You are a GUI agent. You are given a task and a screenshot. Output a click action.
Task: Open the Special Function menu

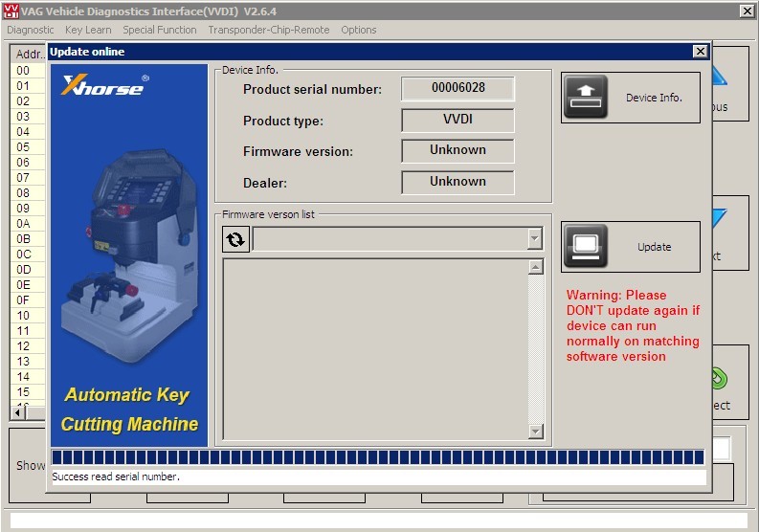(x=160, y=30)
